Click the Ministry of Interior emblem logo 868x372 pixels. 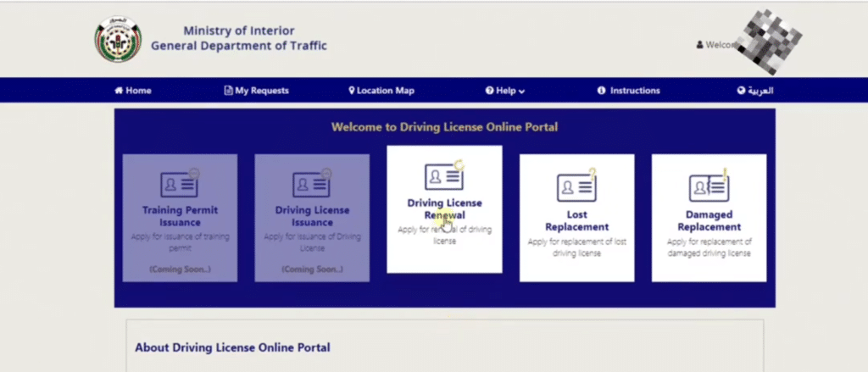(118, 39)
